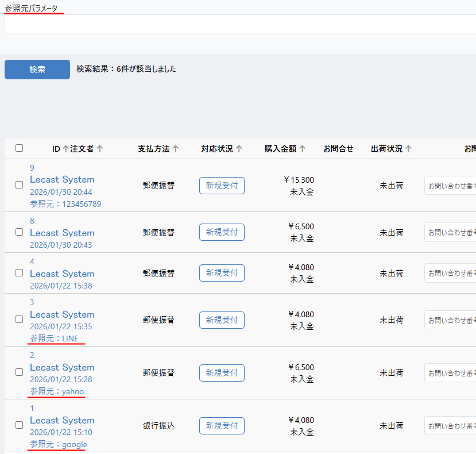
Task: Check the checkbox for order ID 9
Action: click(x=20, y=185)
